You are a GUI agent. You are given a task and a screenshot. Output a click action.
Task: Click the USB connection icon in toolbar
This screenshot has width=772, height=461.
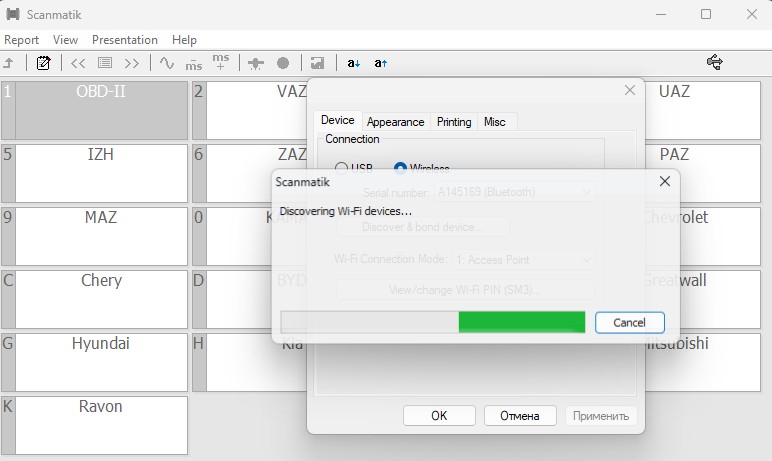tap(715, 63)
